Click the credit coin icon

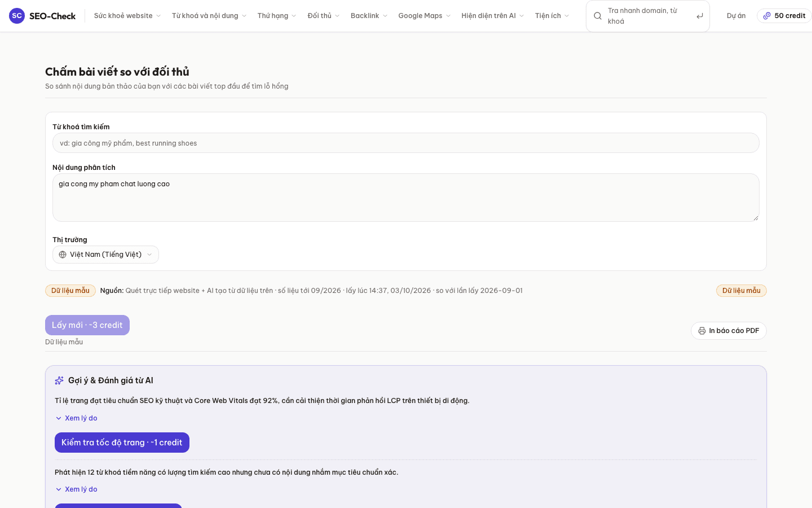(767, 16)
